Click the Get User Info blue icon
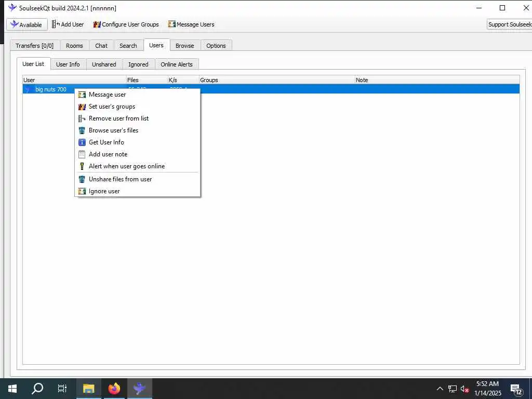 (82, 142)
